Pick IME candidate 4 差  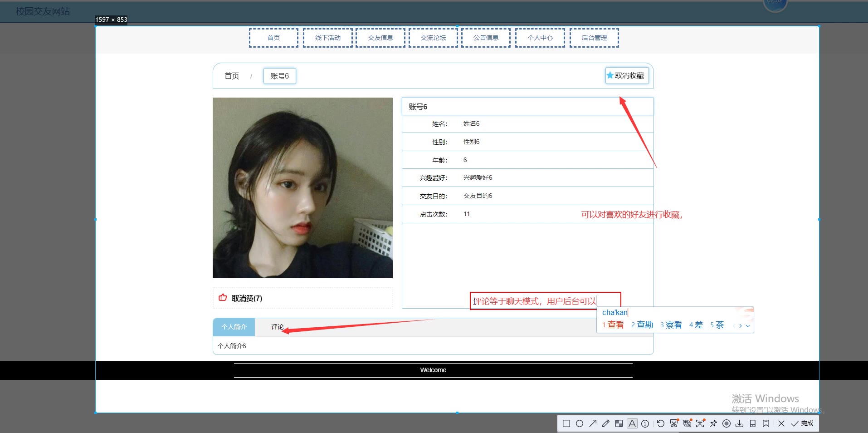(696, 325)
